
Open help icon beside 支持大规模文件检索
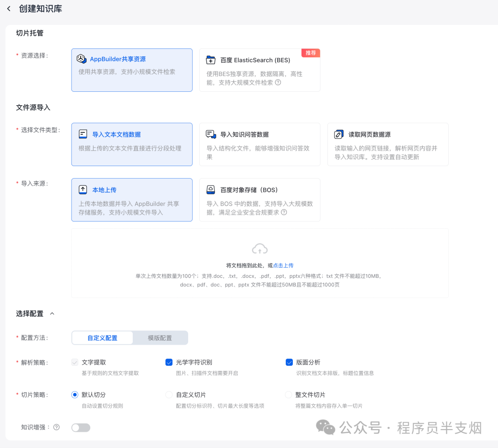tap(278, 83)
